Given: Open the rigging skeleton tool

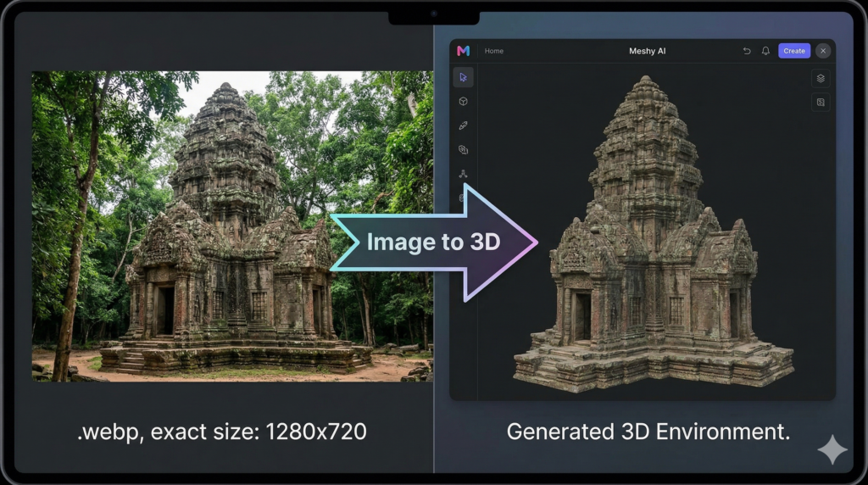Looking at the screenshot, I should pyautogui.click(x=463, y=173).
